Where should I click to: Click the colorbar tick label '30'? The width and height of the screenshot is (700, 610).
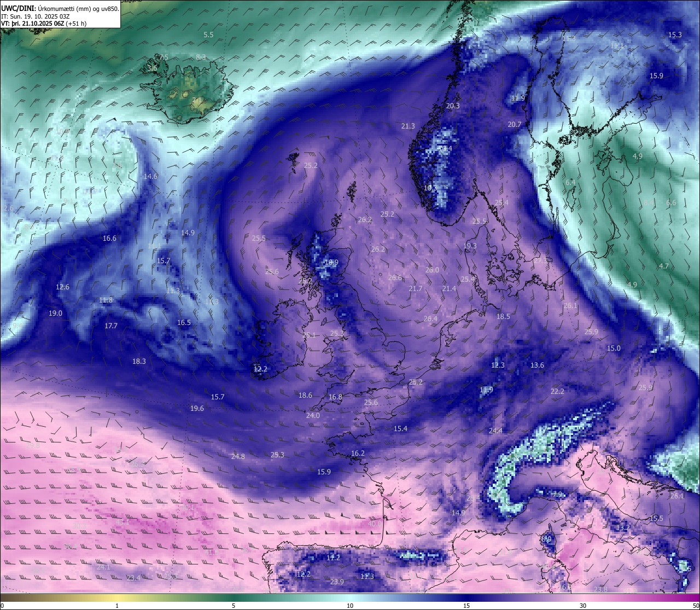click(x=583, y=606)
